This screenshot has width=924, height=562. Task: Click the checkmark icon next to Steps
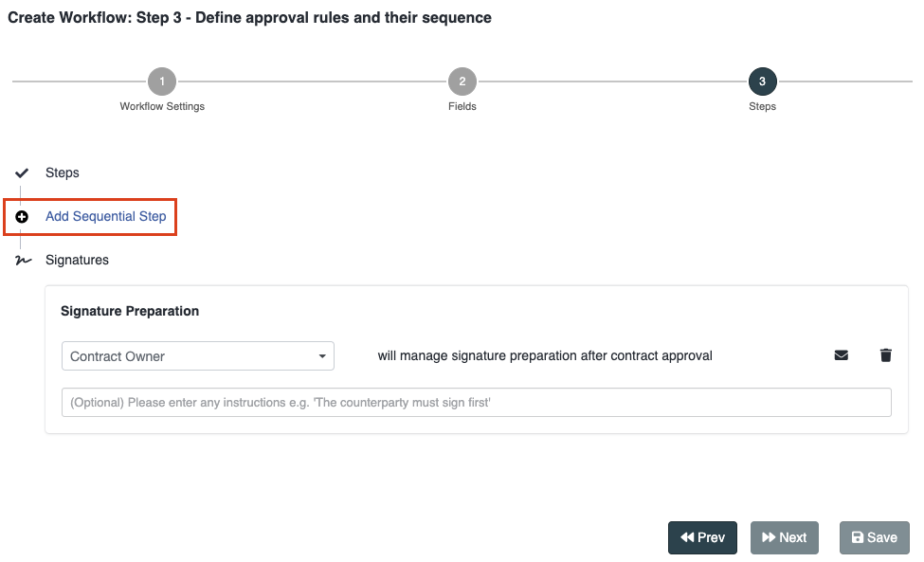pyautogui.click(x=22, y=173)
